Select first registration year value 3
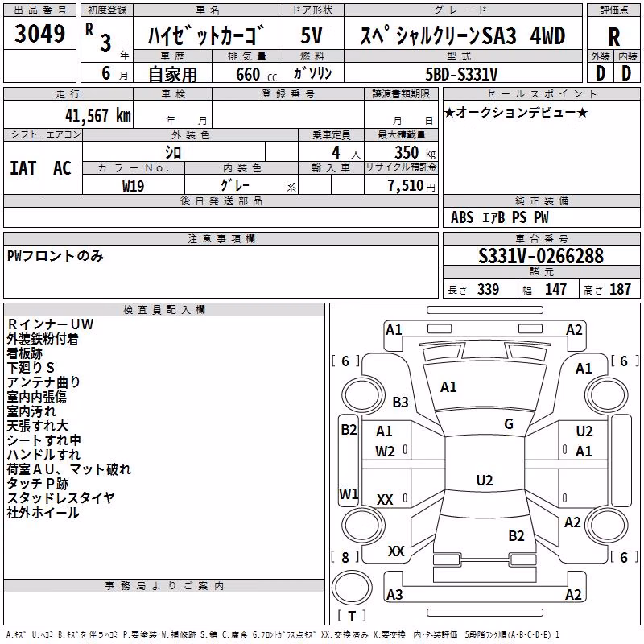This screenshot has width=644, height=644. [105, 43]
